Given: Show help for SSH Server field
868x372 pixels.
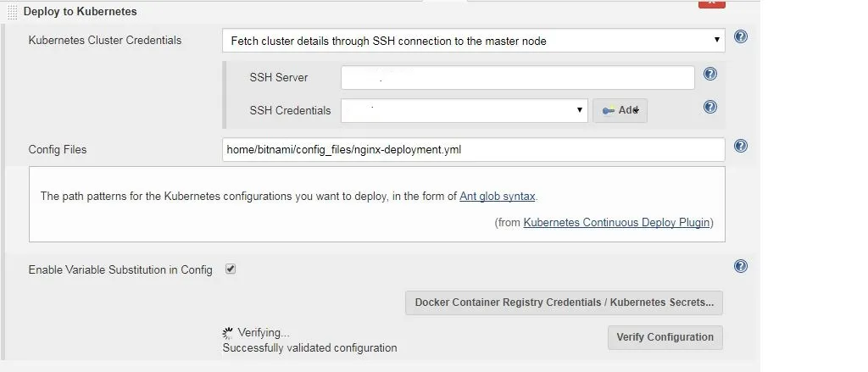Looking at the screenshot, I should [x=710, y=74].
